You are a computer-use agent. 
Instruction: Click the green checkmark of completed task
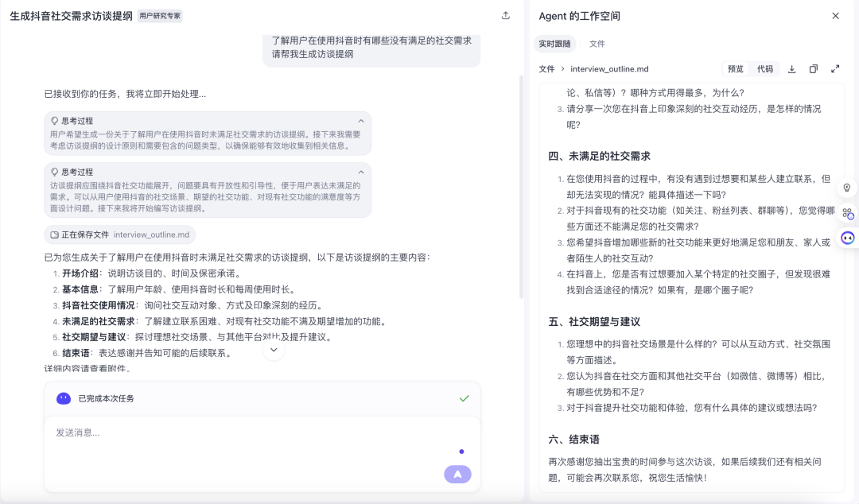click(x=464, y=399)
